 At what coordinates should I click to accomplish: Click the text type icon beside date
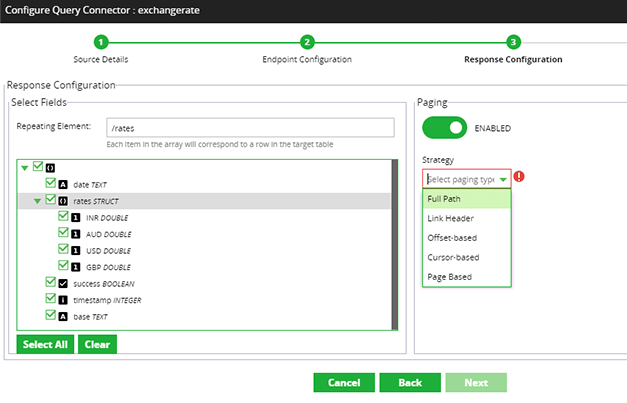coord(63,185)
